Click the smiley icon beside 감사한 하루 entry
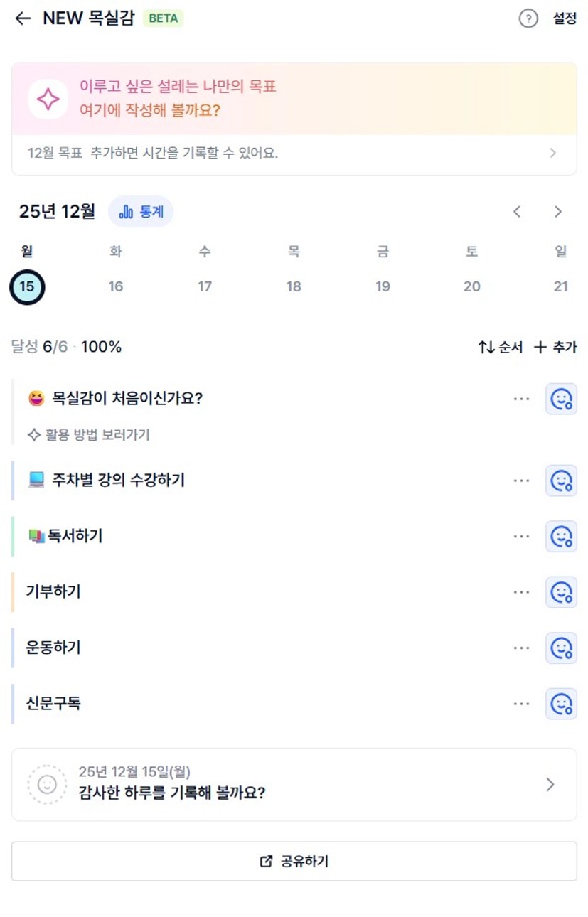Viewport: 588px width, 917px height. coord(47,784)
